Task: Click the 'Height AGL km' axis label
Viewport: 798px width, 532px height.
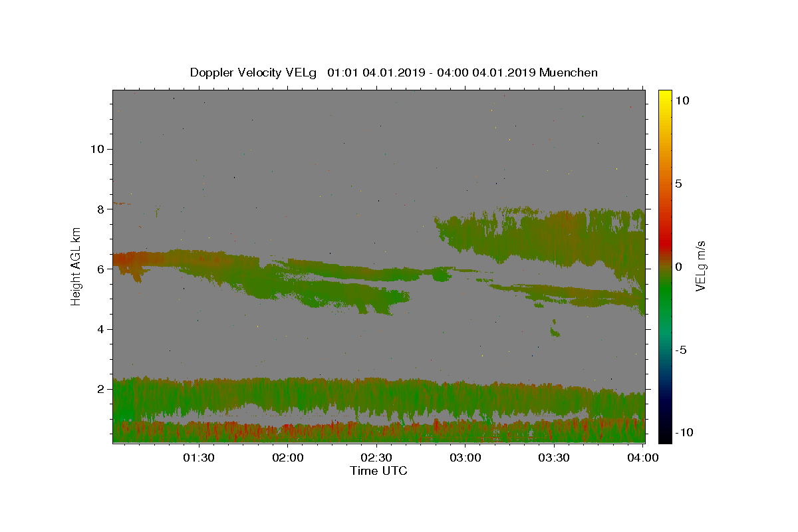Action: 76,267
